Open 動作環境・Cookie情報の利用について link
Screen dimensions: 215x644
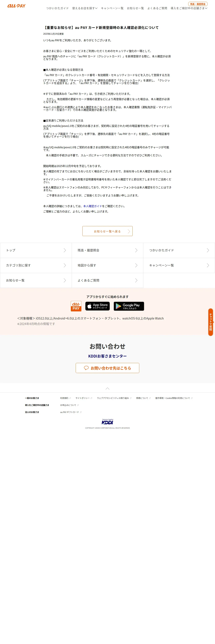(174, 398)
